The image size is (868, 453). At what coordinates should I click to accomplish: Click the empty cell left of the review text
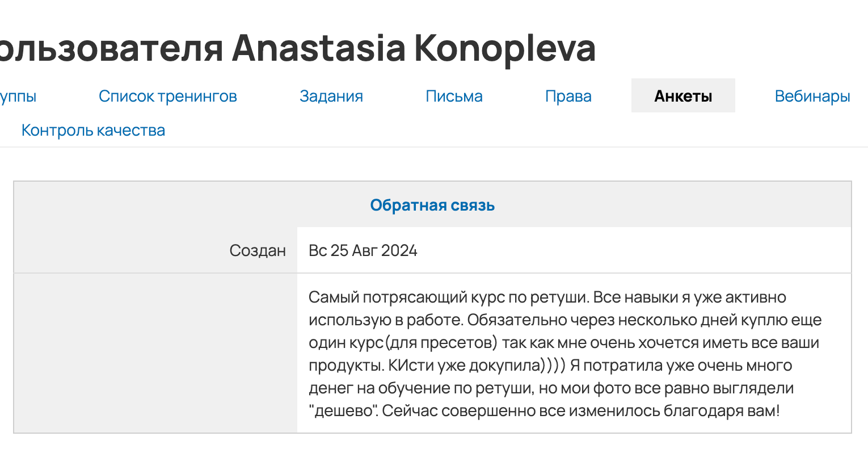click(x=153, y=353)
